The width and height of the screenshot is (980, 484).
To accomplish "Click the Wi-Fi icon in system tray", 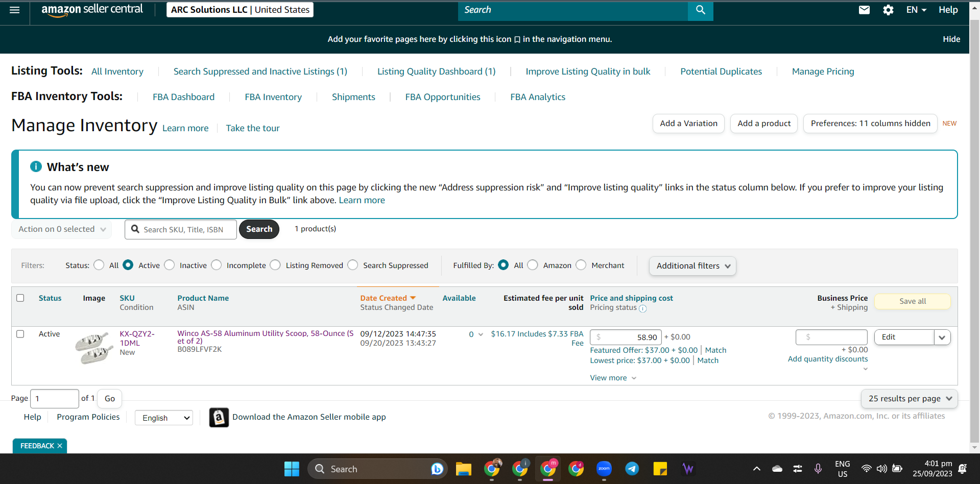I will click(866, 469).
